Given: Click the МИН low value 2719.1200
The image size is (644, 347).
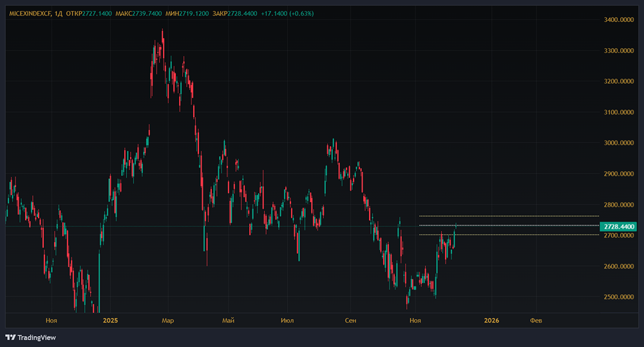Looking at the screenshot, I should pos(193,13).
